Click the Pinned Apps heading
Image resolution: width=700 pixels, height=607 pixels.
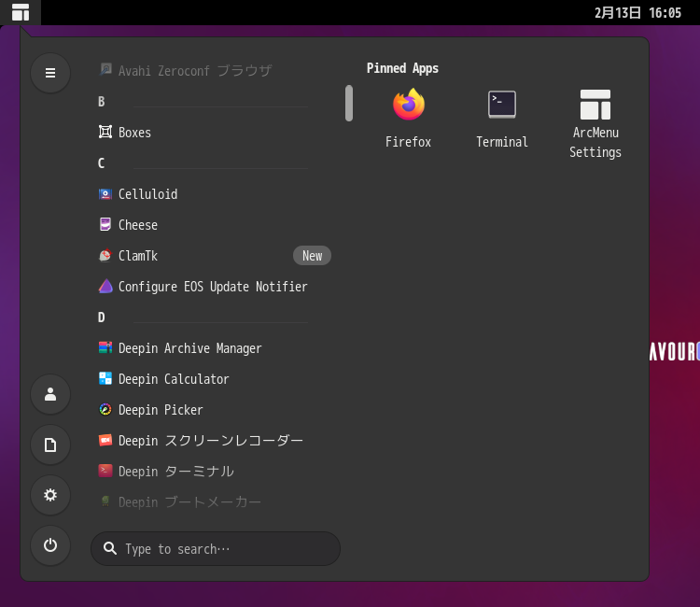[402, 68]
